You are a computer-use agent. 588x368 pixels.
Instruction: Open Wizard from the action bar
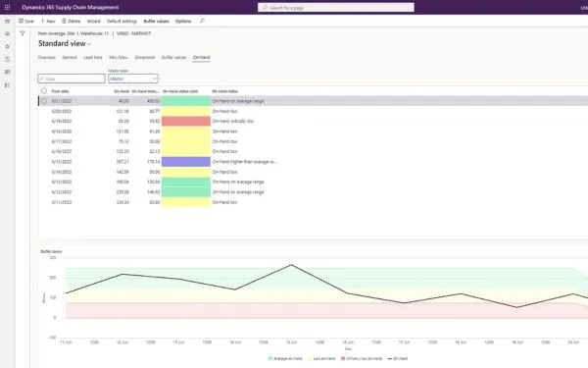pos(93,21)
